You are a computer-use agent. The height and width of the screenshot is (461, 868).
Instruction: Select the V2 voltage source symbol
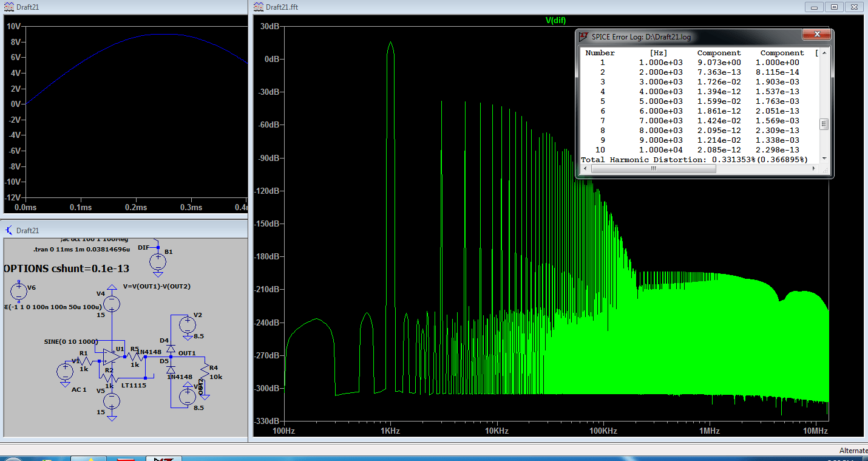click(x=187, y=325)
